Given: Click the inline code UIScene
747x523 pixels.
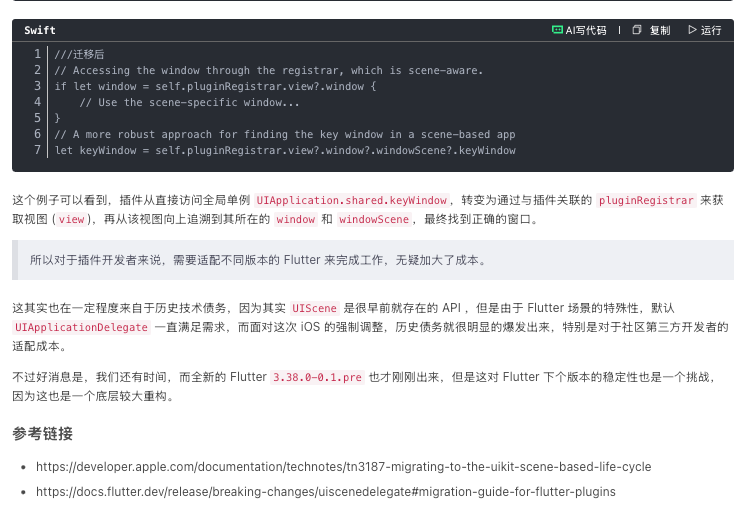Looking at the screenshot, I should [x=314, y=309].
